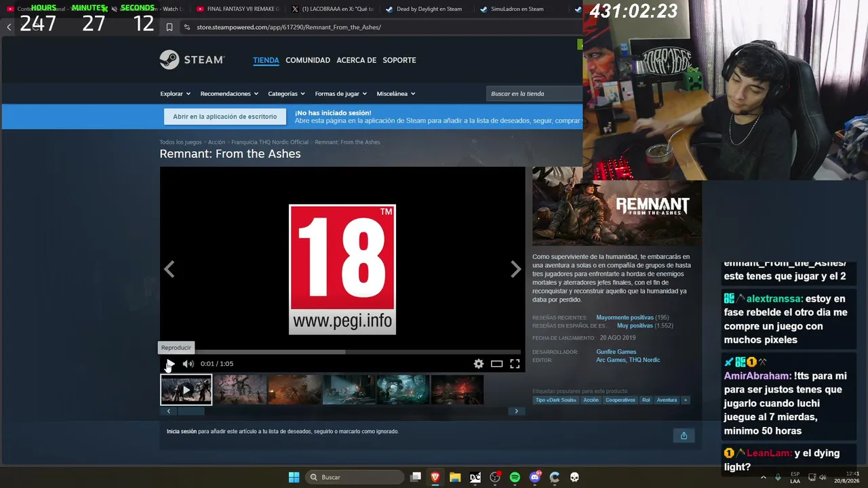868x488 pixels.
Task: Switch to the SimuLadron en Steam tab
Action: 517,9
